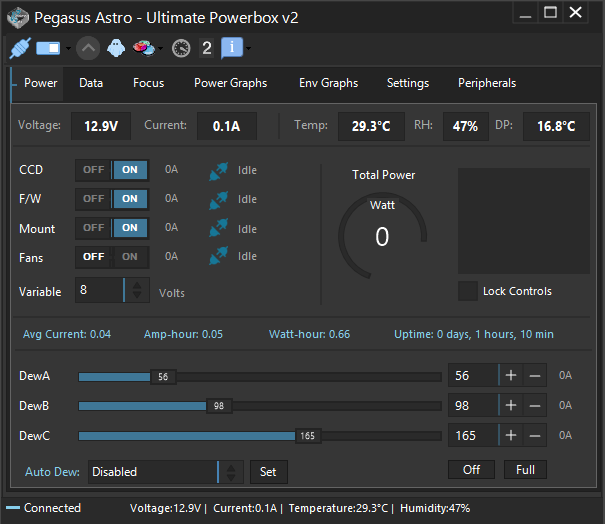Open the Env Graphs tab

(328, 83)
